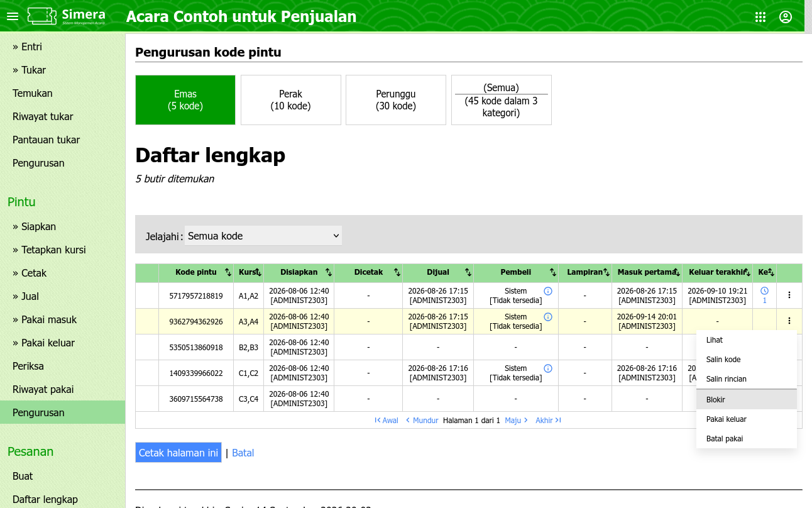Sort the table by Pembeli column

tap(553, 273)
